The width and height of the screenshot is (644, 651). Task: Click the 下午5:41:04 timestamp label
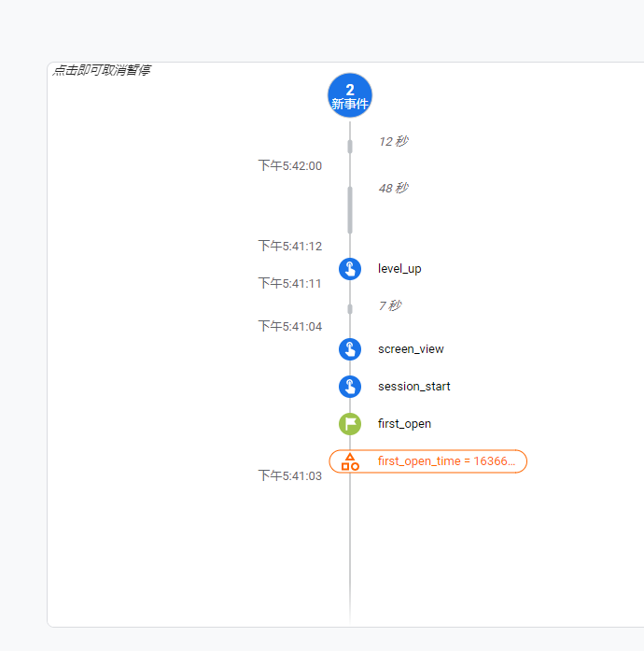[x=290, y=327]
